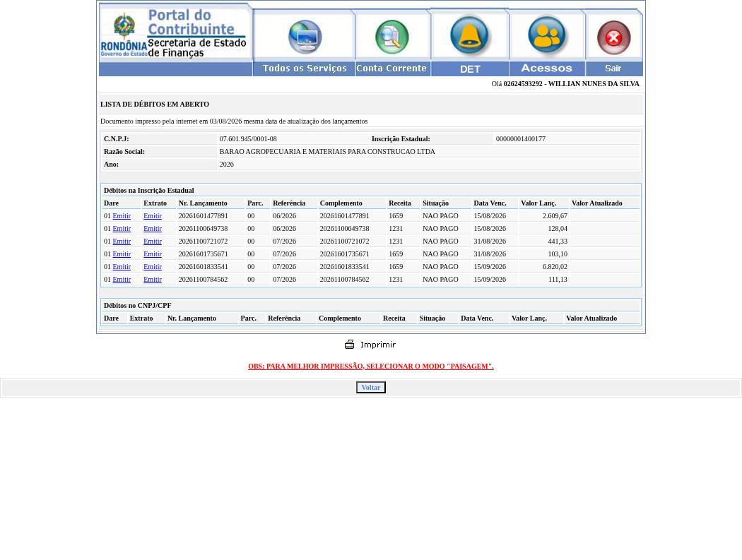Click the Rondônia Portal do Contribuinte logo
Screen dimensions: 742x560
pos(175,33)
